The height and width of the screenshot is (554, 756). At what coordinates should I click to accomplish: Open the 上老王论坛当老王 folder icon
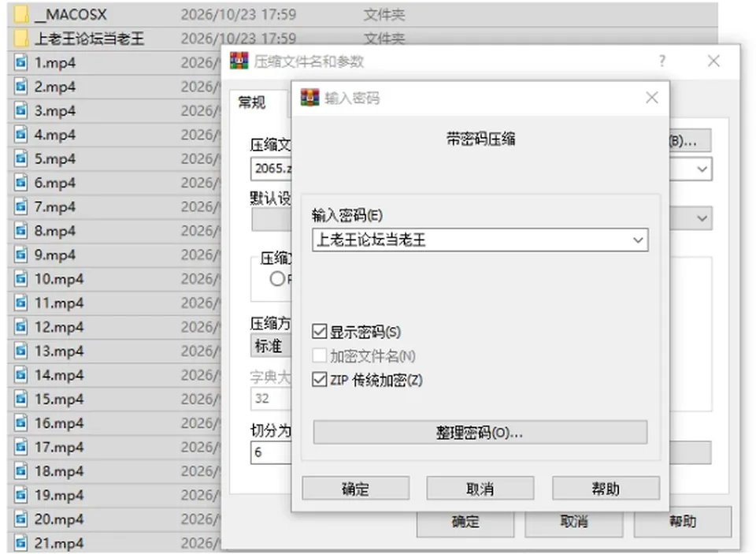pyautogui.click(x=20, y=39)
